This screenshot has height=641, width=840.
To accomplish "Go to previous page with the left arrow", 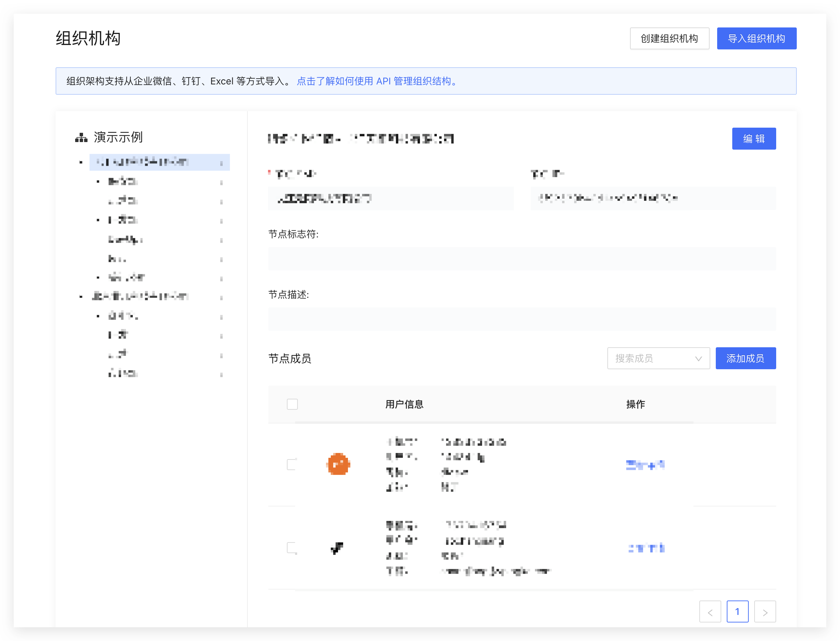I will click(710, 611).
